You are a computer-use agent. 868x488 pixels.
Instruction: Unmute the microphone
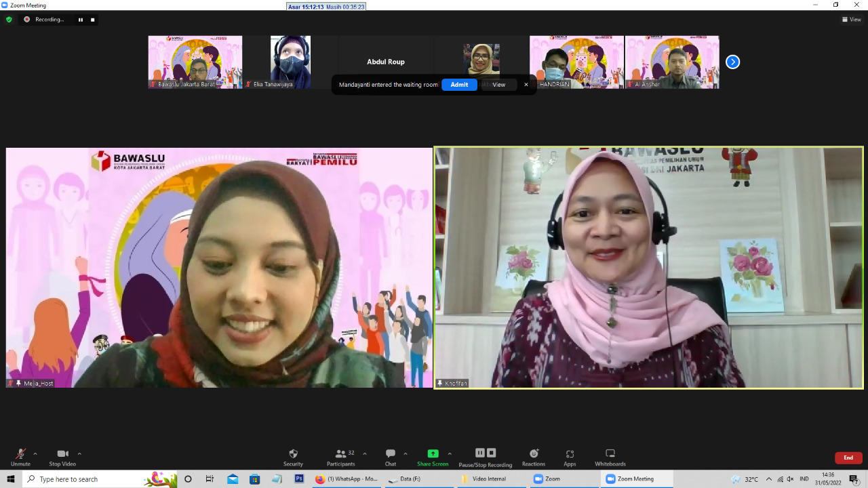[20, 457]
